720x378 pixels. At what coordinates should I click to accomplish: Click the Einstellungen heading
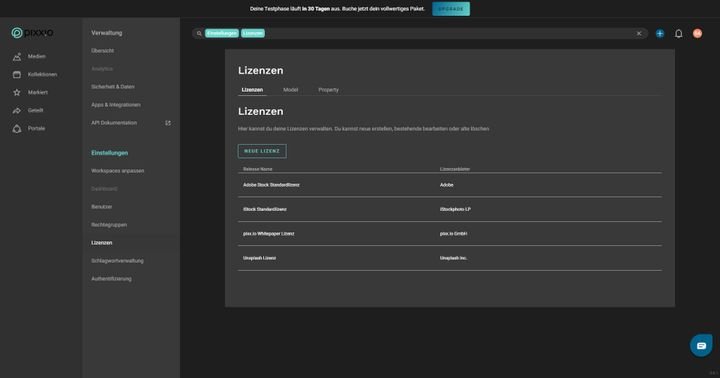click(x=109, y=153)
